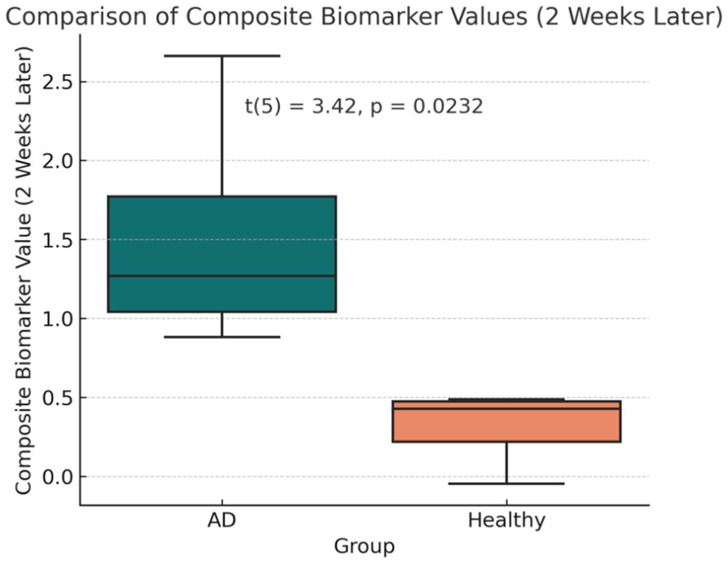This screenshot has width=728, height=564.
Task: Click the 't(5) = 3.42, p = 0.0232' annotation
Action: click(364, 107)
